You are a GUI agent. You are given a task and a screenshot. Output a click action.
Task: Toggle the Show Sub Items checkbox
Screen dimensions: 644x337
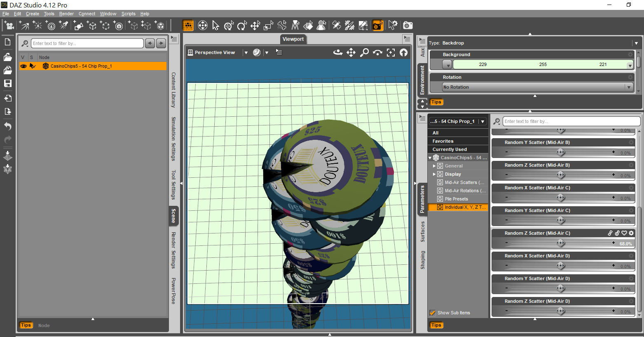(x=432, y=313)
